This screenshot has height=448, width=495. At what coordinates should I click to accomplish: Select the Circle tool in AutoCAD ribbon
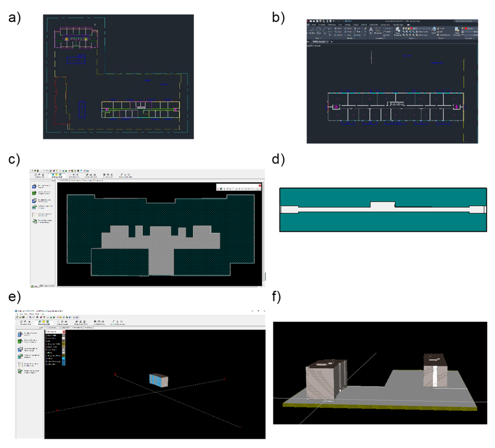tap(318, 30)
